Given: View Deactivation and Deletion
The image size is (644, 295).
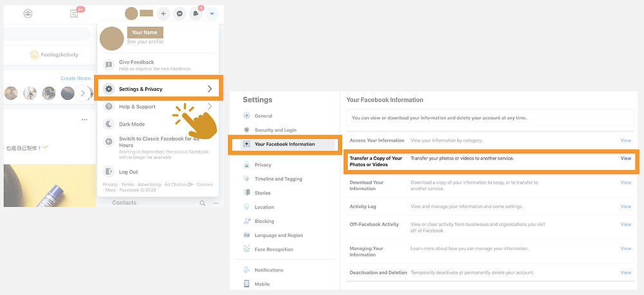Looking at the screenshot, I should 625,272.
